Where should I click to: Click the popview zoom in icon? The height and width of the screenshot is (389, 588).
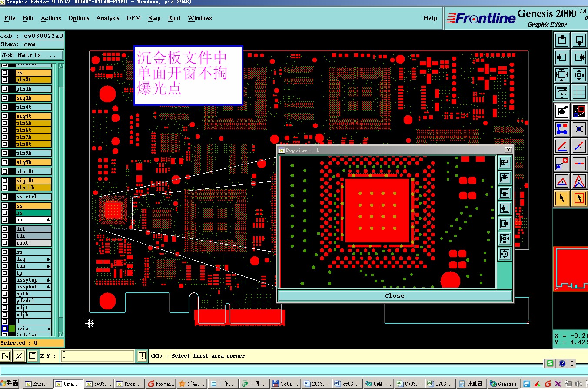(x=505, y=254)
